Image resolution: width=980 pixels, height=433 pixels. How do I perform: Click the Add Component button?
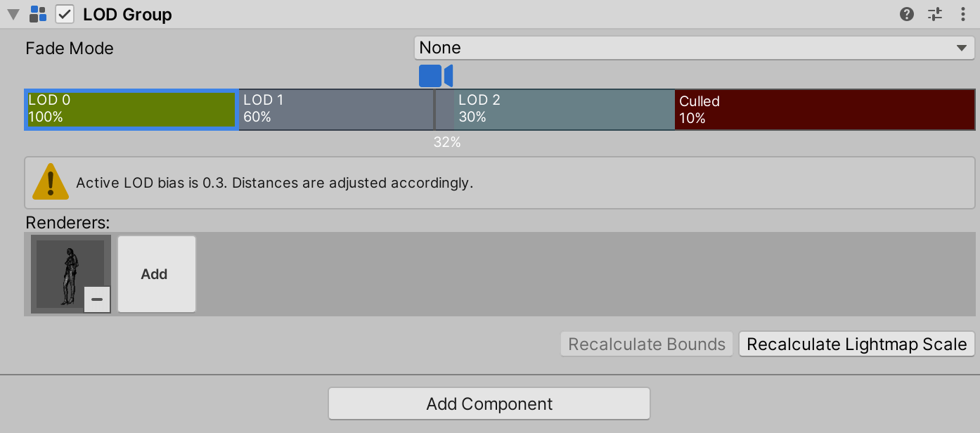point(489,404)
